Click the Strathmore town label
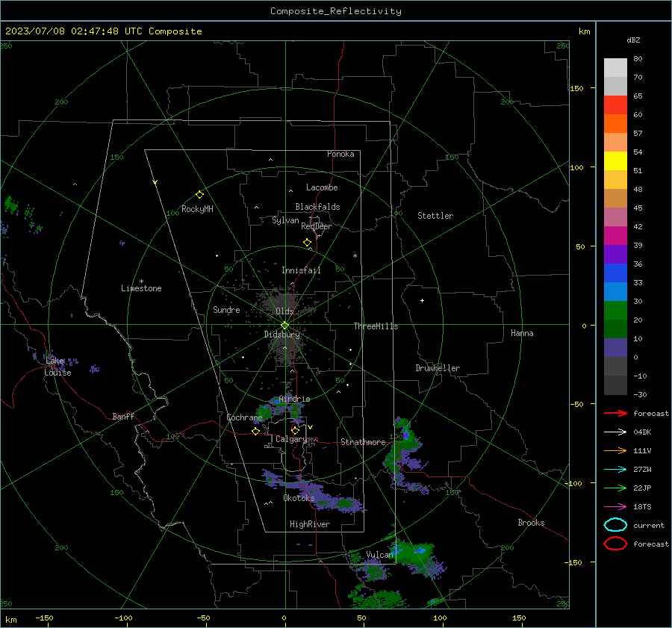 click(363, 442)
